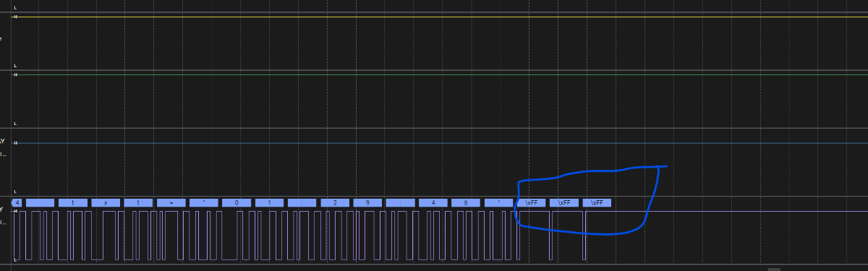Select the first '\xFF' decoded bubble
Image resolution: width=868 pixels, height=271 pixels.
[x=532, y=203]
